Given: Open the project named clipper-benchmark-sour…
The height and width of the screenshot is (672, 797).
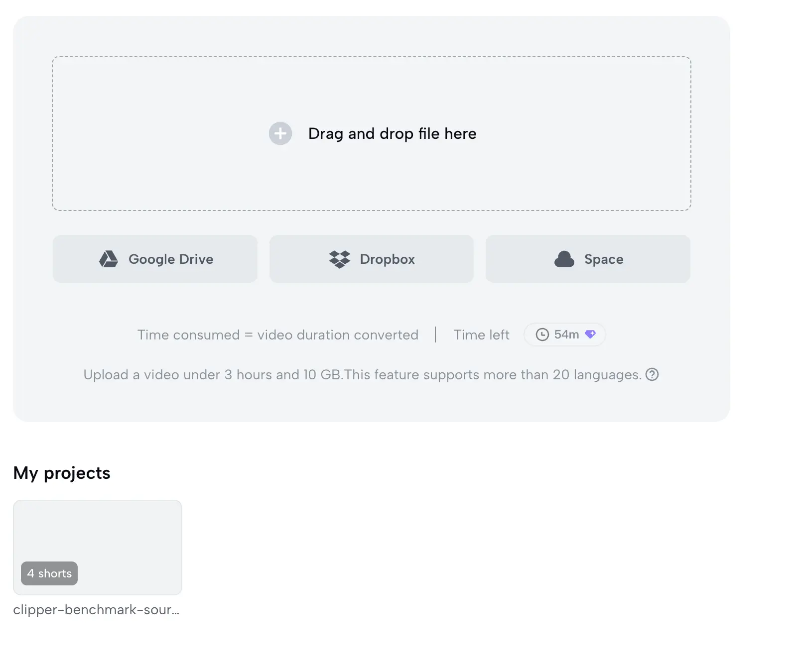Looking at the screenshot, I should tap(96, 610).
